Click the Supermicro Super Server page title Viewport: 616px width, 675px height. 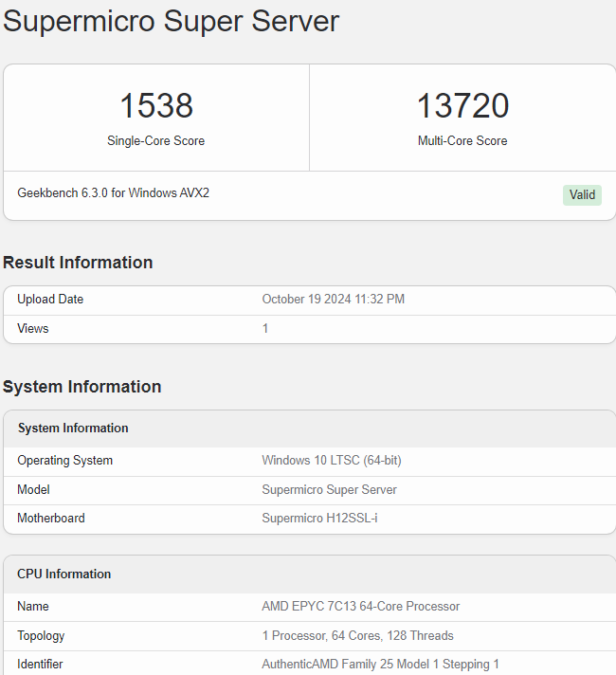point(172,22)
